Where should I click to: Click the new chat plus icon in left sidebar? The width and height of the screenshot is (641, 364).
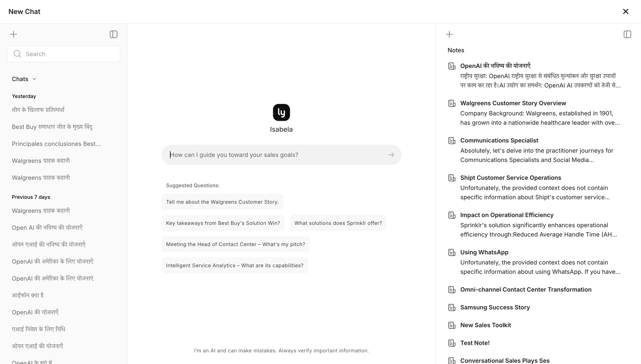pyautogui.click(x=13, y=34)
